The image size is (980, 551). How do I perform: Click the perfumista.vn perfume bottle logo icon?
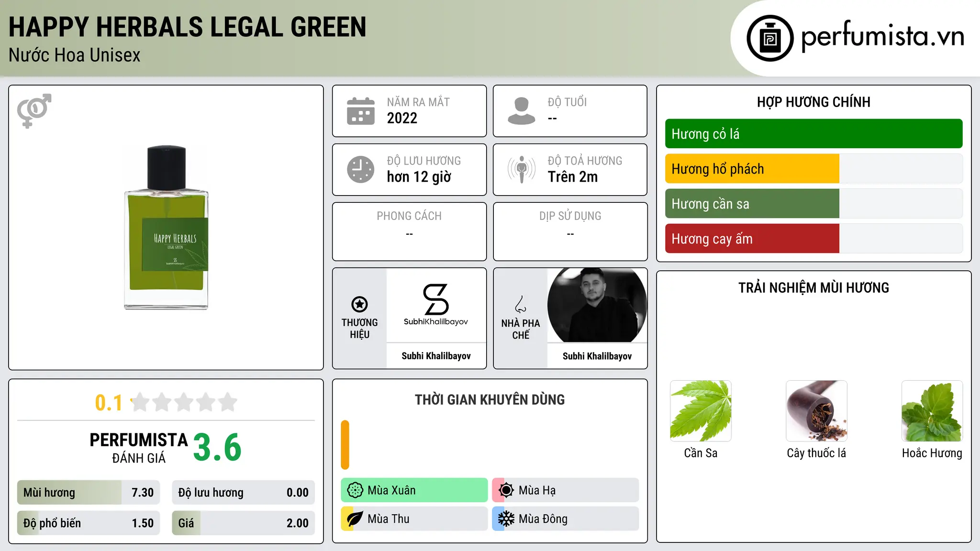click(770, 38)
